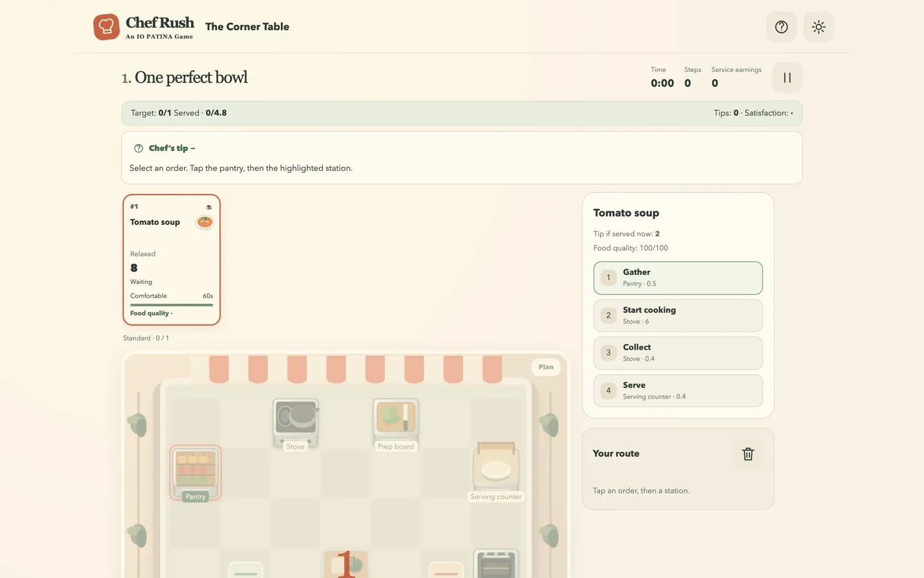The width and height of the screenshot is (924, 578).
Task: Click the Target 0/1 Served status bar
Action: point(461,113)
